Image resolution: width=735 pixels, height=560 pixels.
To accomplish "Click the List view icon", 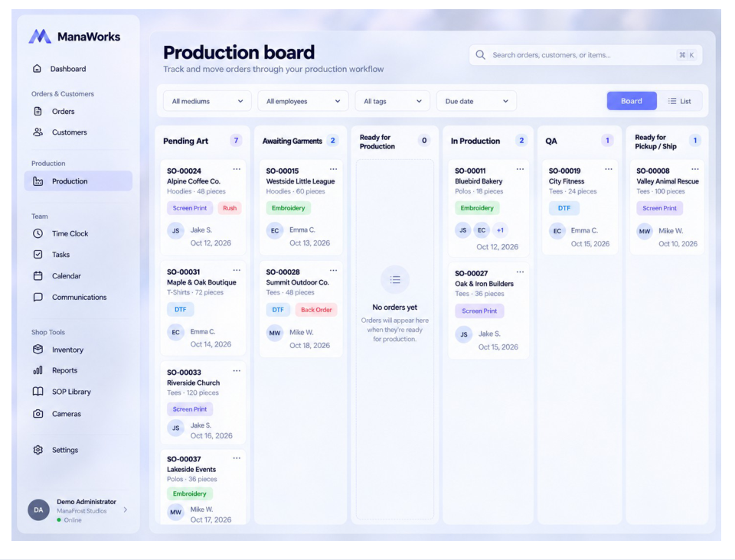I will tap(672, 101).
